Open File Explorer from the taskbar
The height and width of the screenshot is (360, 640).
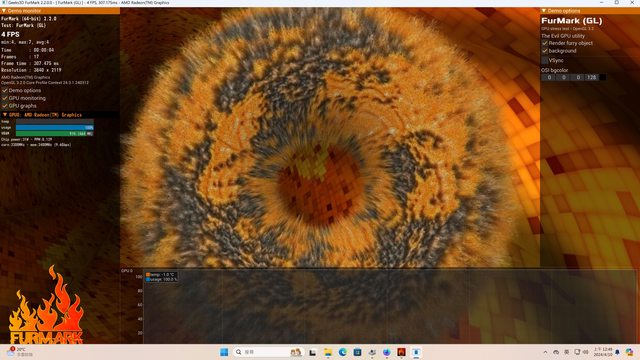point(328,352)
